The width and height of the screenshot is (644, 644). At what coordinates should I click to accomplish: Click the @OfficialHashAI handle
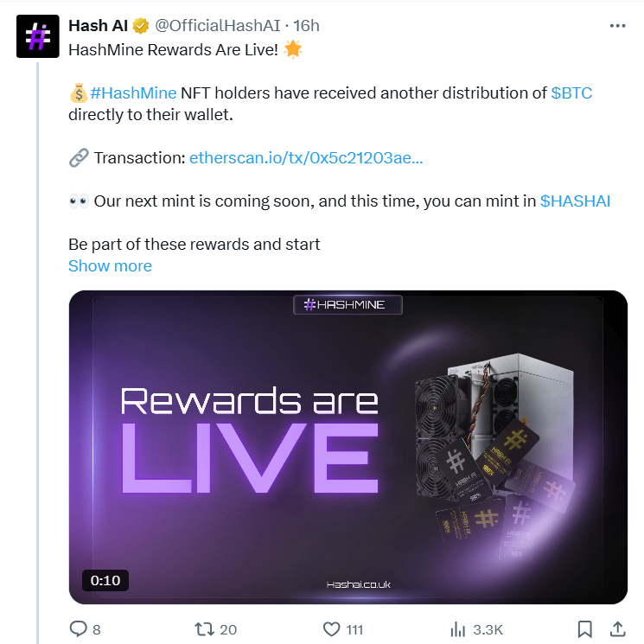(x=217, y=26)
